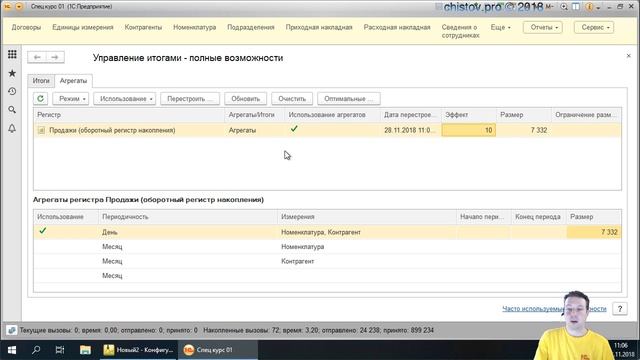This screenshot has height=360, width=640.
Task: Open the Часто используемые возможности link
Action: [x=554, y=309]
